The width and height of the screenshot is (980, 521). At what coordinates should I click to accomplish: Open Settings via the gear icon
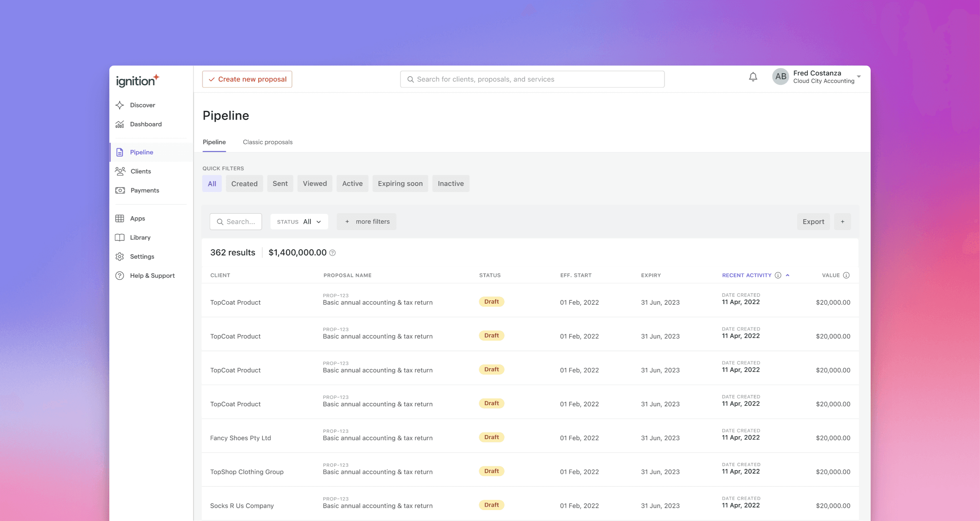pos(120,257)
